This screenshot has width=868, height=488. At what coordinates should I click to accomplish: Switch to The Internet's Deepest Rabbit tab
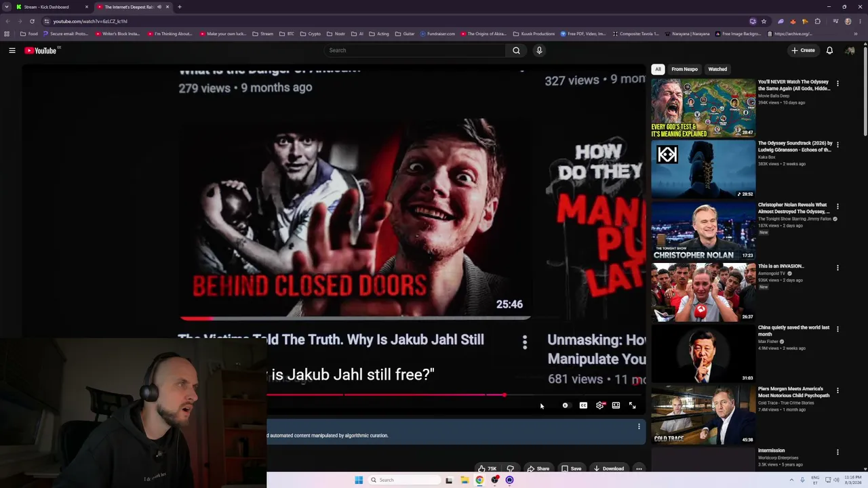click(132, 7)
